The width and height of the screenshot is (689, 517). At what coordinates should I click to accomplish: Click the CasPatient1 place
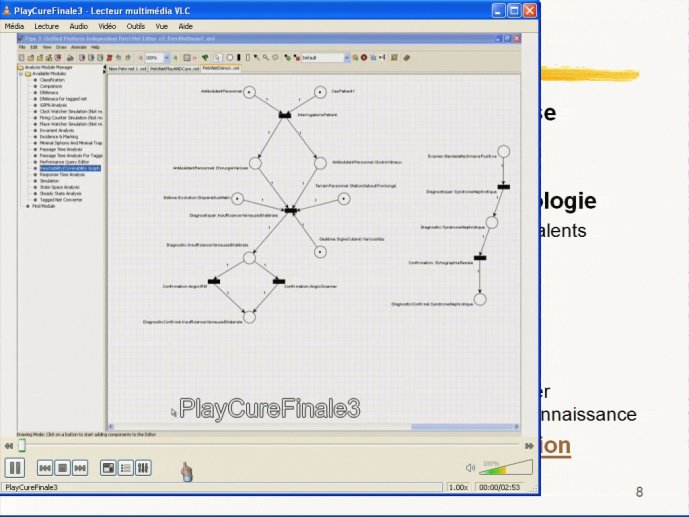[320, 92]
